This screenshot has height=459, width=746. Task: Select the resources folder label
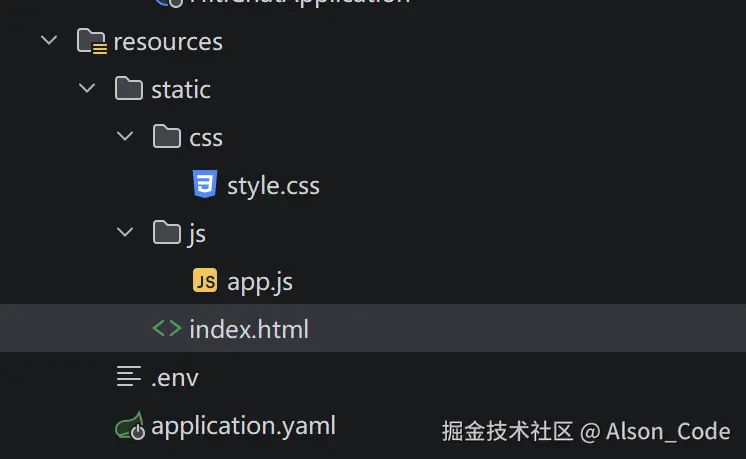pyautogui.click(x=168, y=42)
